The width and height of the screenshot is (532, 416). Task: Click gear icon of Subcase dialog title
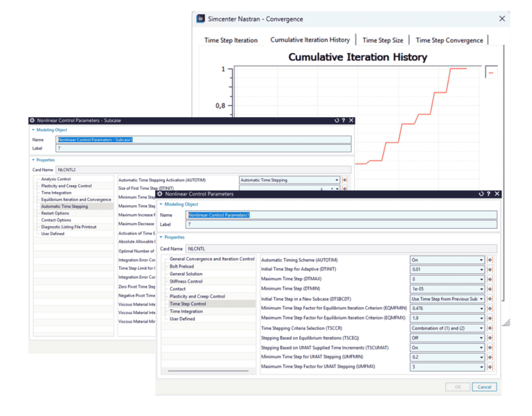coord(33,120)
